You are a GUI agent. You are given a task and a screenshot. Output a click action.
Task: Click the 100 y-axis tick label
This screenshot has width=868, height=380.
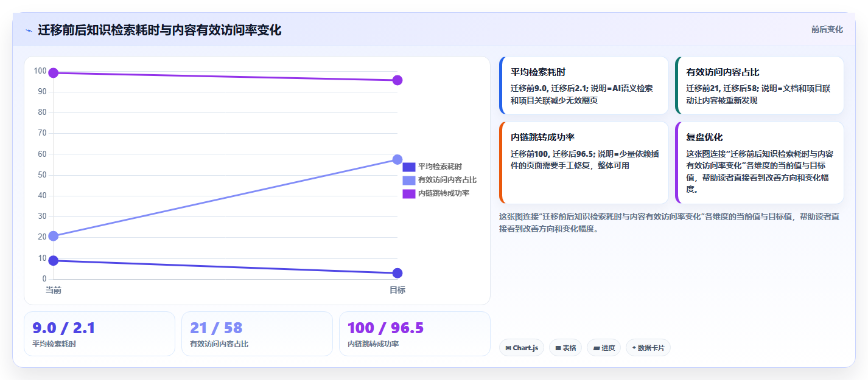40,71
